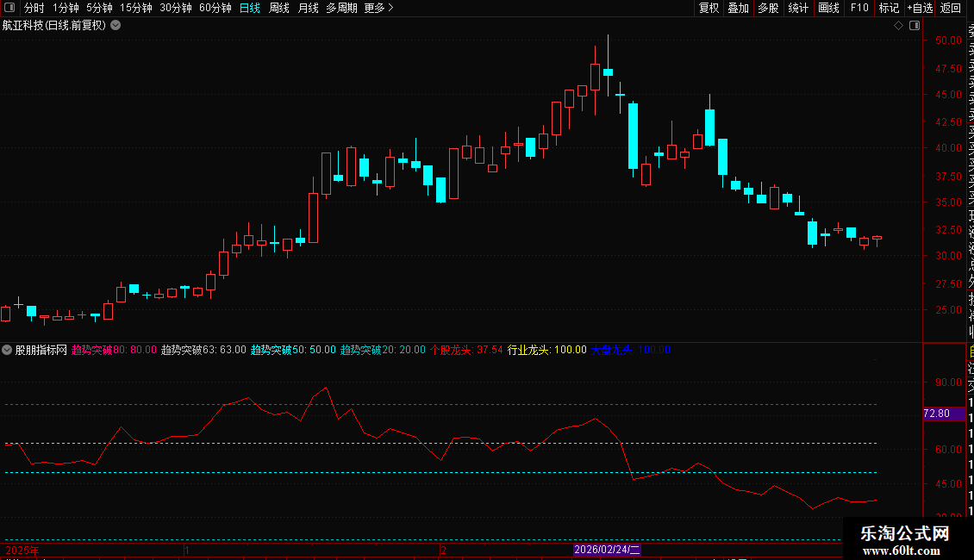
Task: Click the 叠加 overlay button
Action: pos(738,8)
